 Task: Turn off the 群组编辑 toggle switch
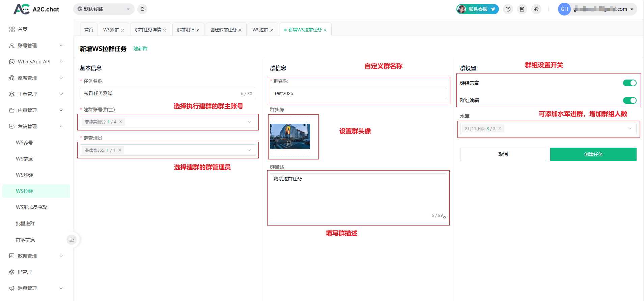[629, 100]
